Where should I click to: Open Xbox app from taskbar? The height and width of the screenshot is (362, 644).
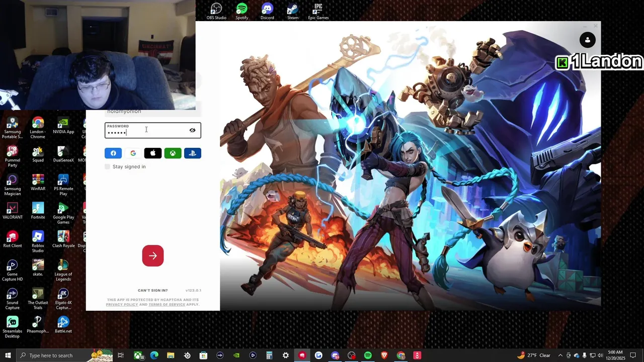[x=138, y=355]
